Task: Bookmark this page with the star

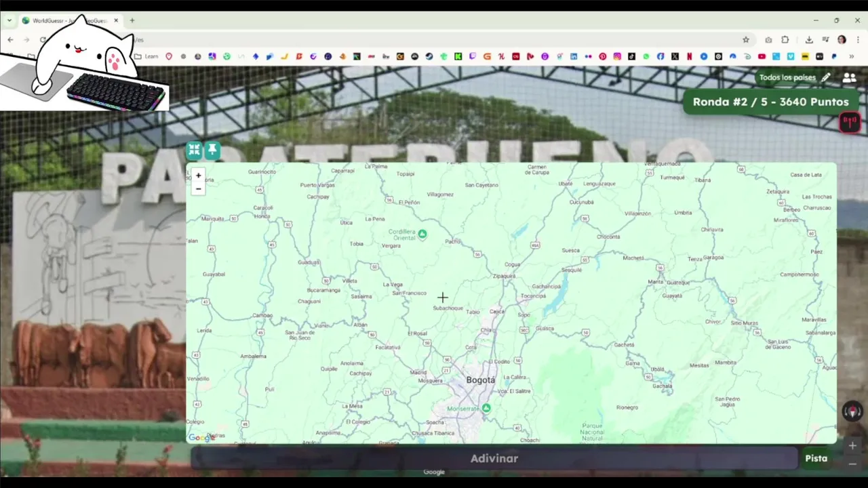Action: tap(746, 40)
